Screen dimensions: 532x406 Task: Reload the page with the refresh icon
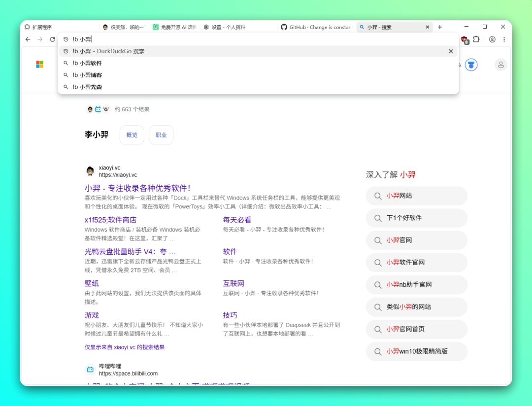pos(52,39)
